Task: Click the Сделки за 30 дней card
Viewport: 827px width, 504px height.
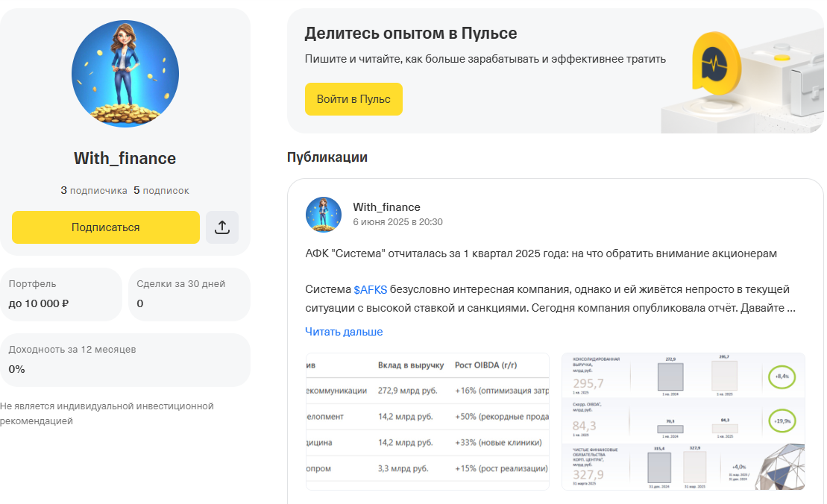Action: pos(189,294)
